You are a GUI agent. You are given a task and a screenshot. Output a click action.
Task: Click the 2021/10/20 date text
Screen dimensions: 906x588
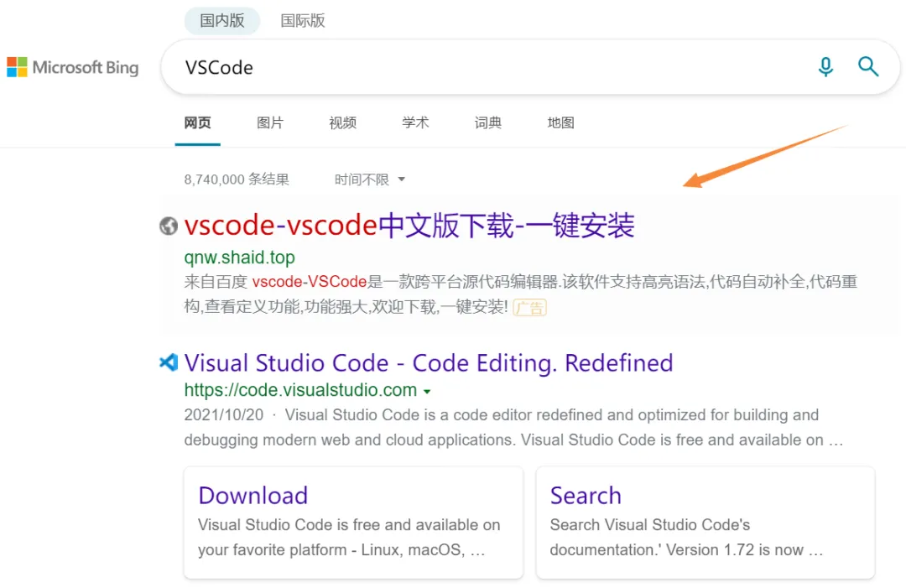coord(224,414)
